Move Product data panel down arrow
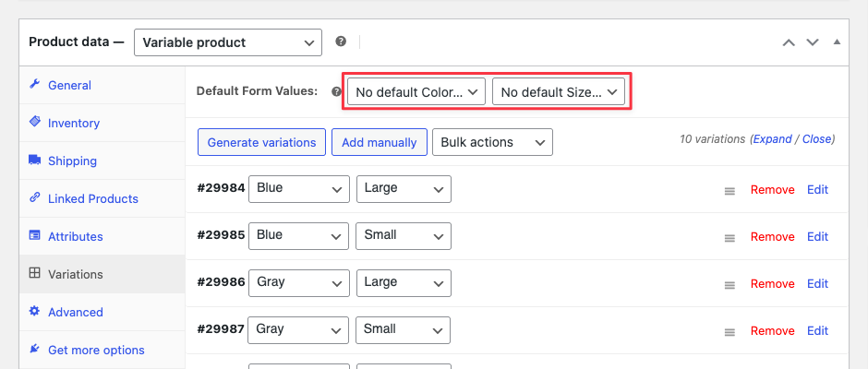868x369 pixels. (812, 42)
